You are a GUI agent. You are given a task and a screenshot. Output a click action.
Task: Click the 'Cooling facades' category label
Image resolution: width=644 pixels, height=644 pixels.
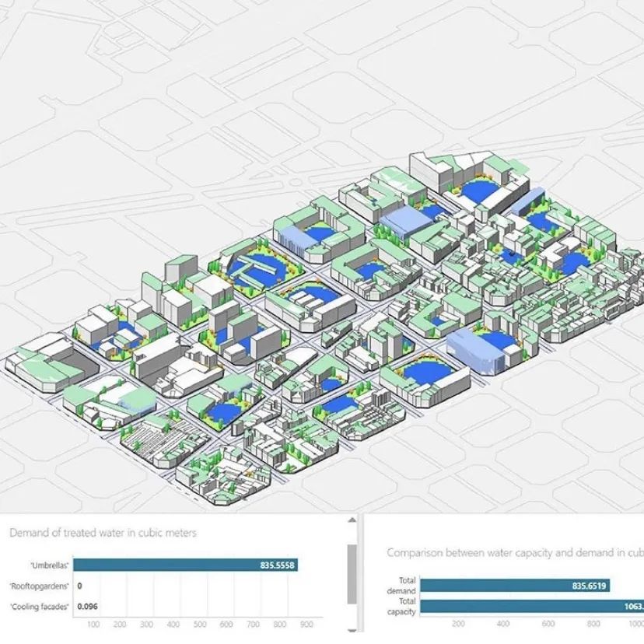(40, 606)
